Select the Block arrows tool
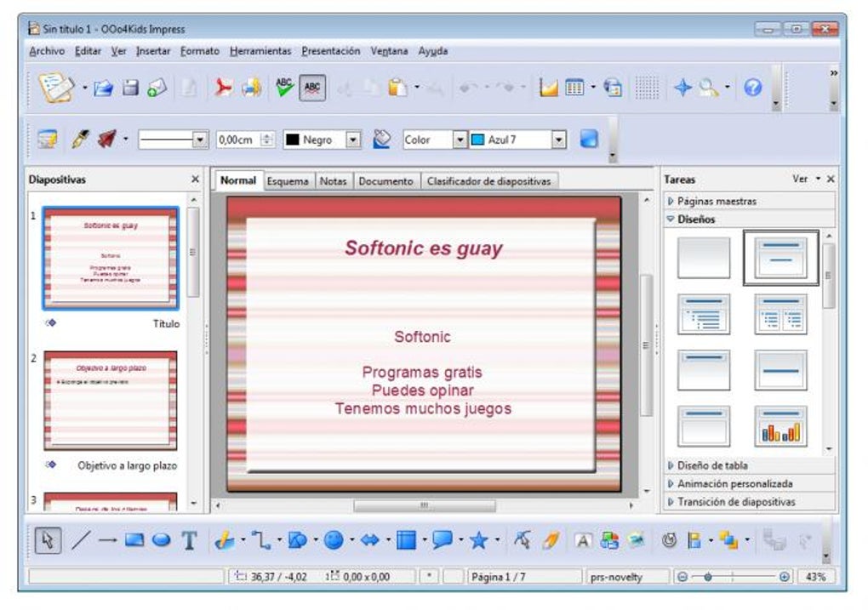The height and width of the screenshot is (610, 868). [x=370, y=540]
